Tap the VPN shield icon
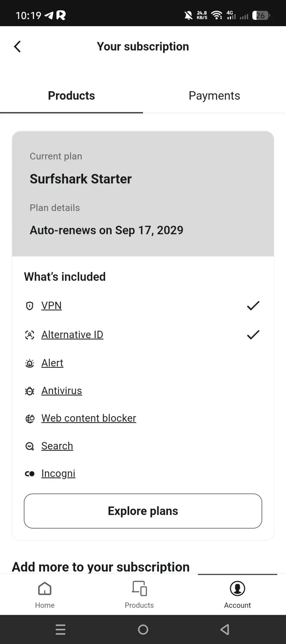Screen dimensions: 286x644 (30, 306)
